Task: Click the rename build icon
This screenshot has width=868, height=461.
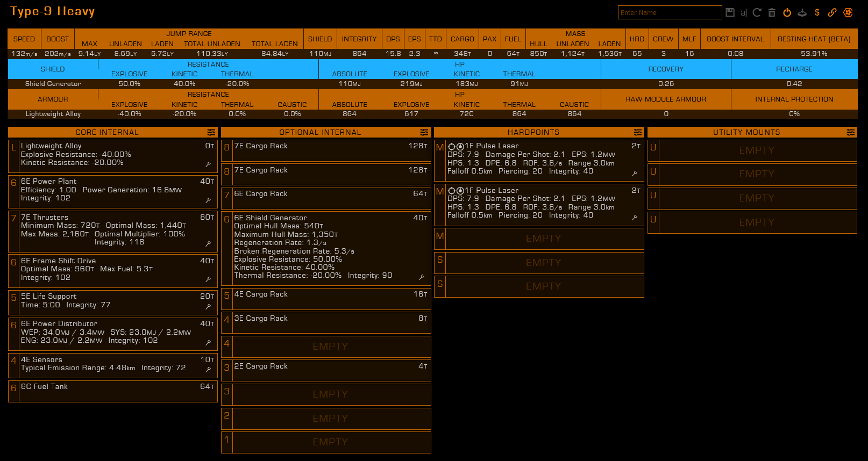Action: pos(743,12)
